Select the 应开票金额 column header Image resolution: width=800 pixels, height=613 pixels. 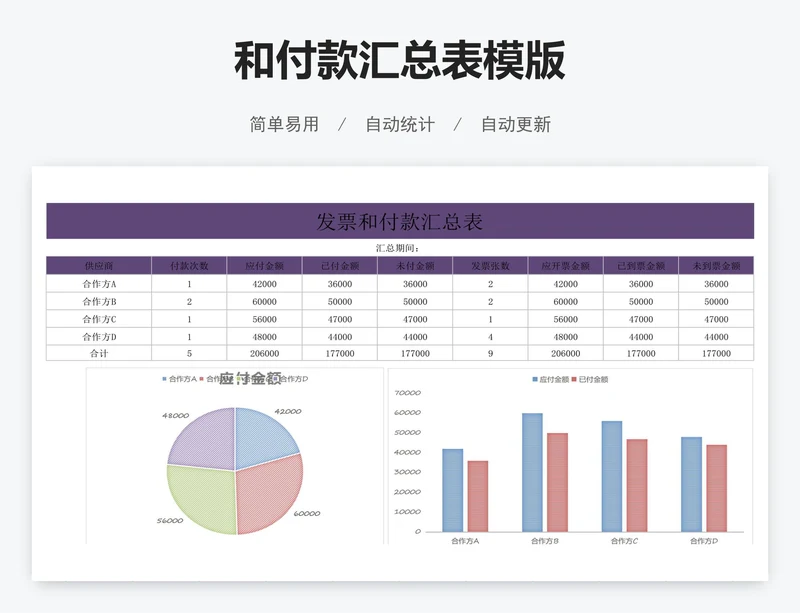[x=566, y=266]
